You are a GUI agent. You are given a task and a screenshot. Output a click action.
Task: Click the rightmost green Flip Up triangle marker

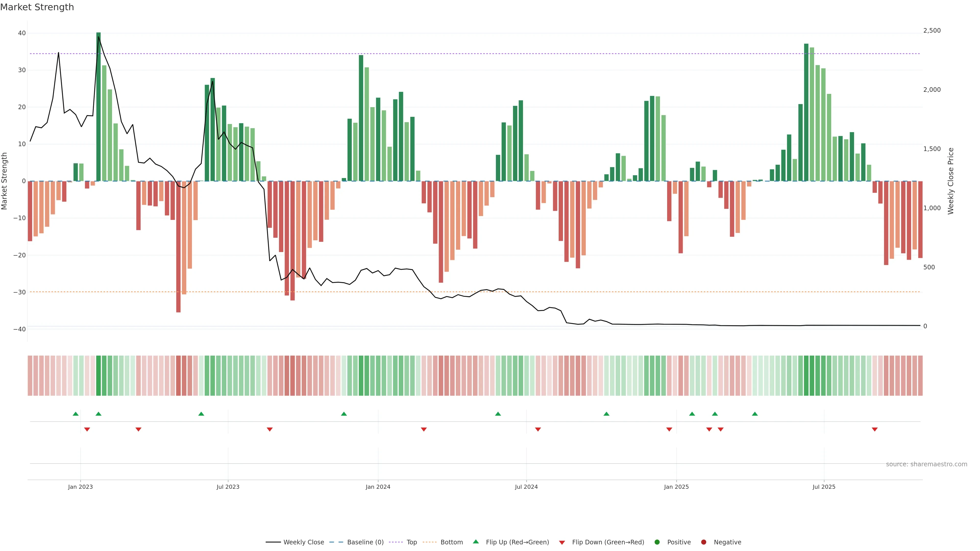[755, 414]
